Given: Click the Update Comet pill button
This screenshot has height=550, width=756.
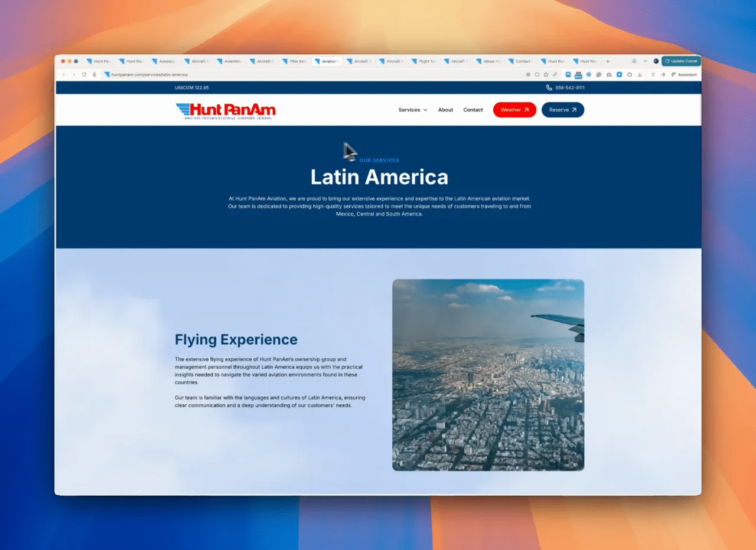Looking at the screenshot, I should tap(681, 61).
